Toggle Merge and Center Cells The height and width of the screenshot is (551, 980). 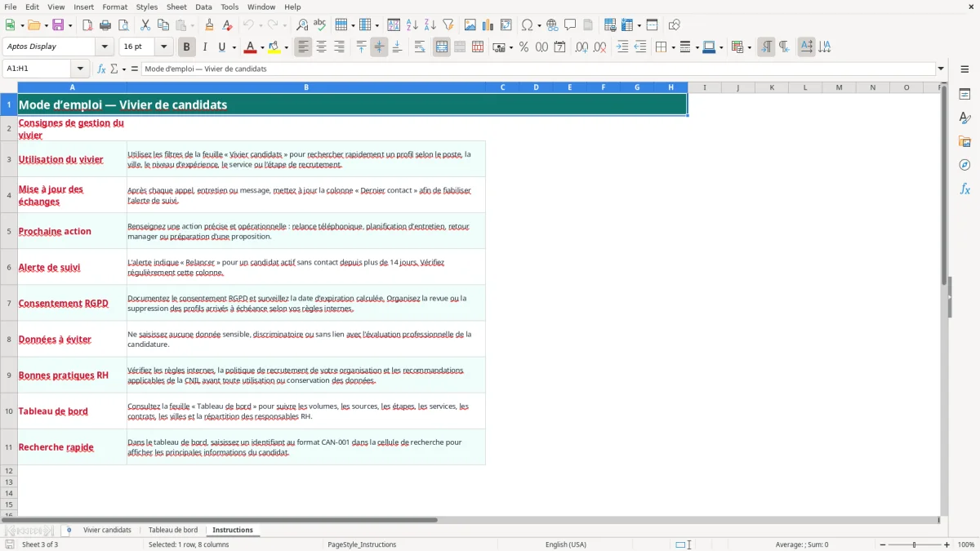442,47
